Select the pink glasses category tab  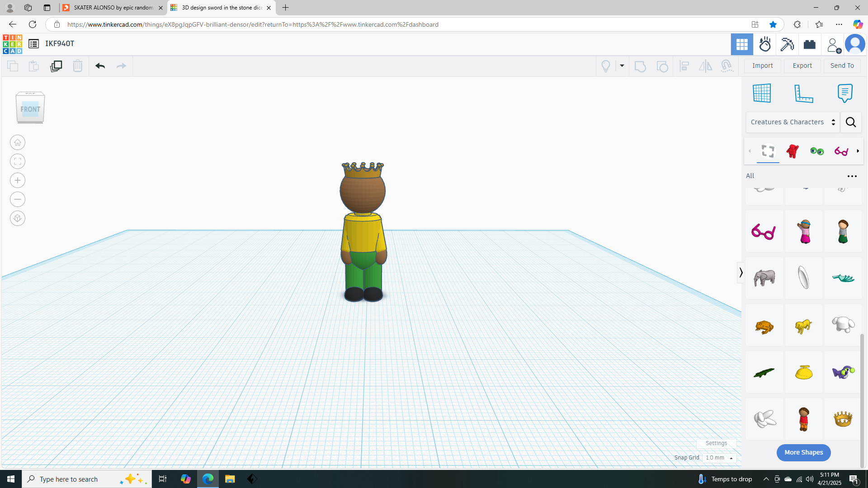click(x=841, y=151)
